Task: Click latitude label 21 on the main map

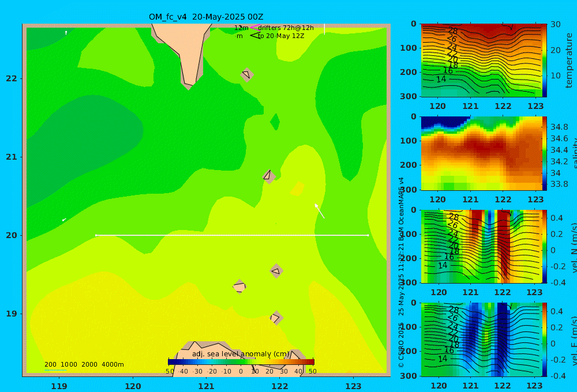Action: click(12, 157)
